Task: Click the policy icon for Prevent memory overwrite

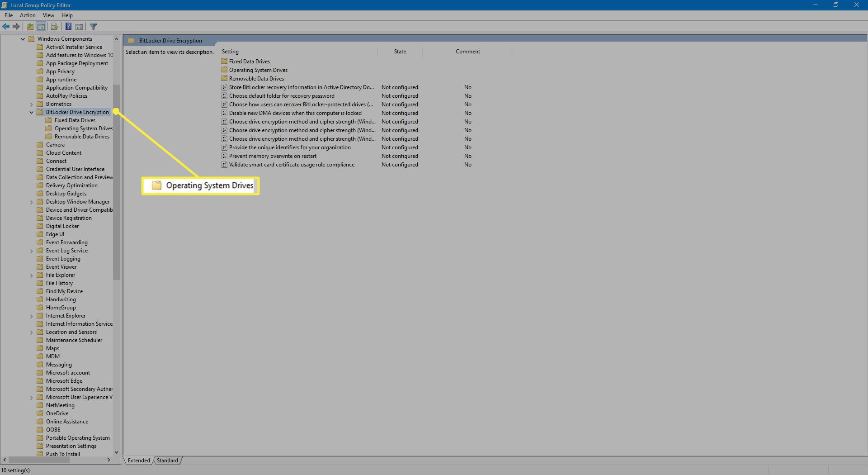Action: [224, 156]
